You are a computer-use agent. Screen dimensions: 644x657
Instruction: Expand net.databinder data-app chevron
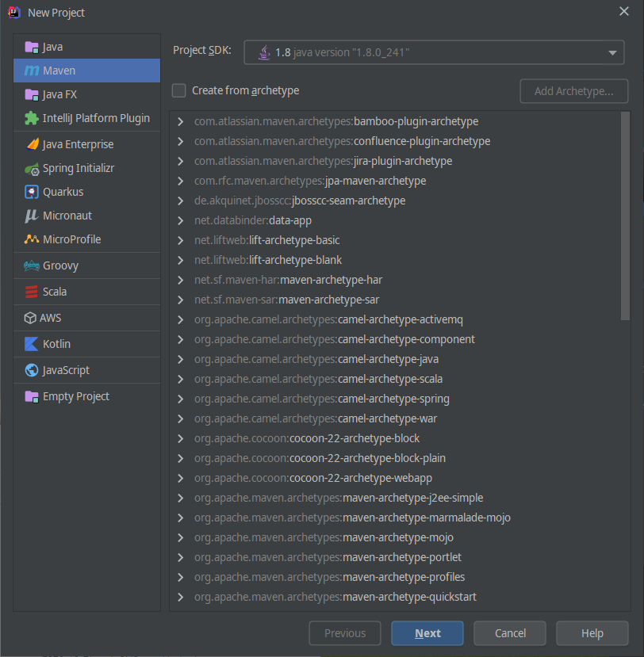180,220
